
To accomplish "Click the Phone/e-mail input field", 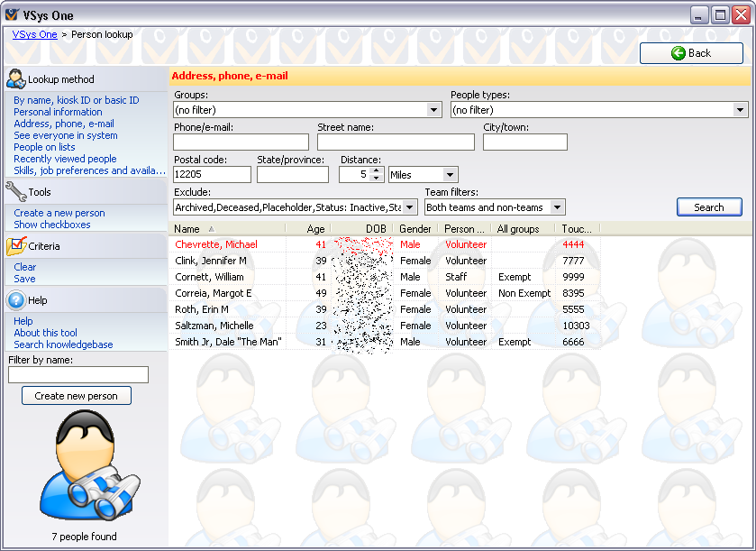I will (x=241, y=142).
